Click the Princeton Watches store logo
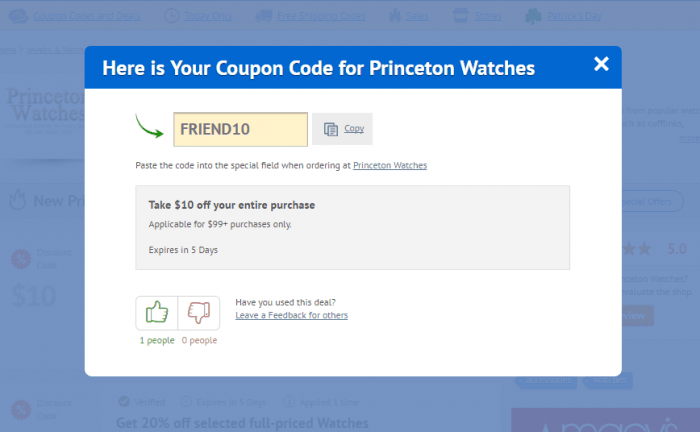700x432 pixels. coord(45,105)
